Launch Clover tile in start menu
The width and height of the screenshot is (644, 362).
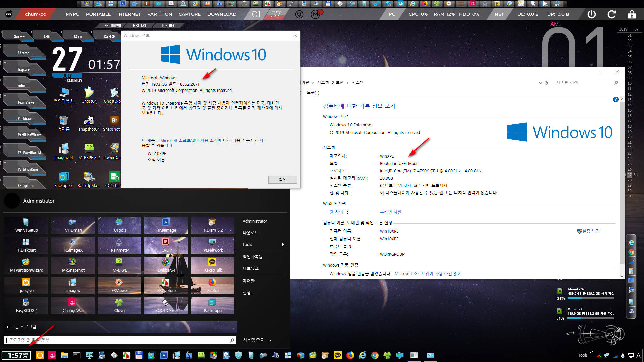point(119,306)
